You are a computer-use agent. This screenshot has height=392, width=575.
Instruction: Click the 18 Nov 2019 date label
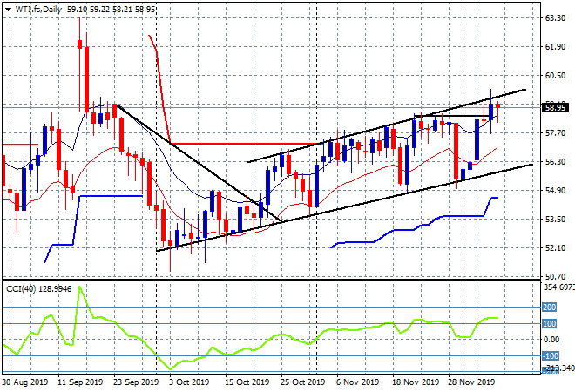pos(416,382)
